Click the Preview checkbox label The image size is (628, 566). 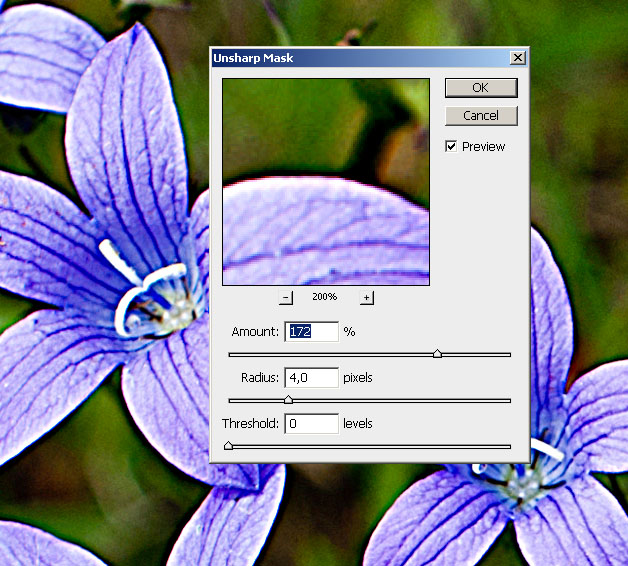pos(483,147)
